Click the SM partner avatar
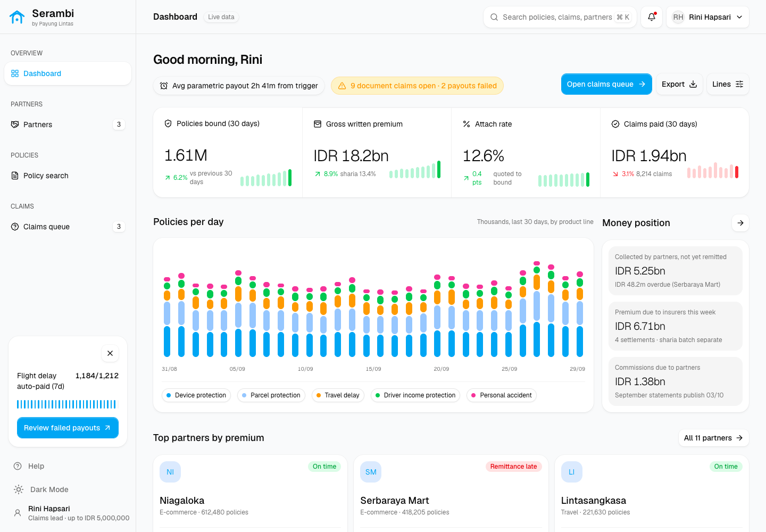Viewport: 766px width, 532px height. pos(371,472)
